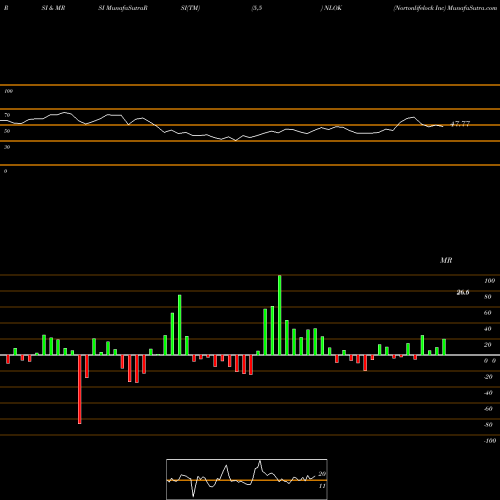The height and width of the screenshot is (500, 500).
Task: Click the 11 value in mini chart
Action: tap(322, 486)
